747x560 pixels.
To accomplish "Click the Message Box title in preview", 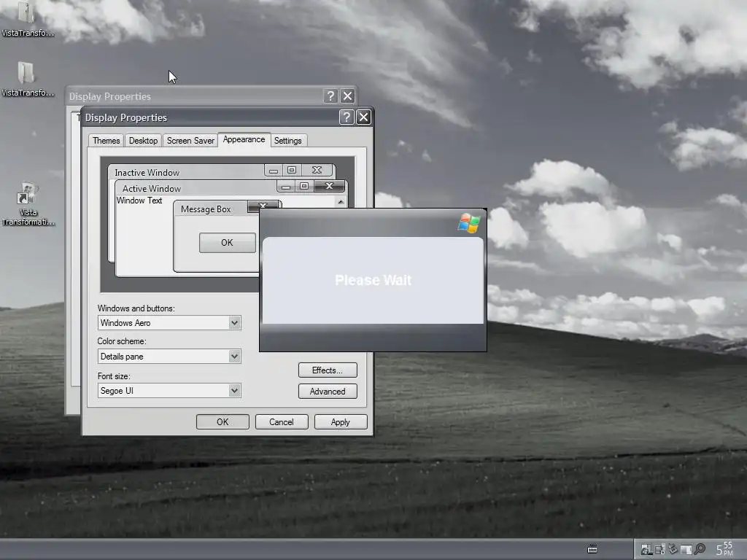I will [206, 209].
